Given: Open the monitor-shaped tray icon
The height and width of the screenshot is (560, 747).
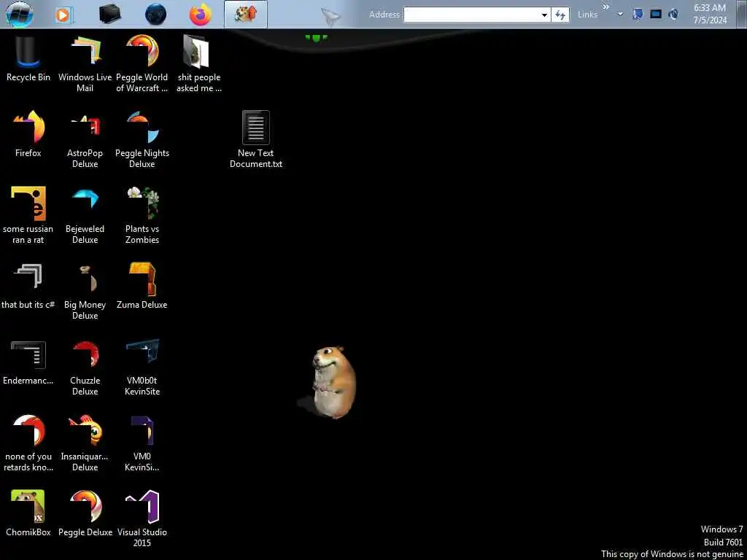Looking at the screenshot, I should [x=656, y=15].
